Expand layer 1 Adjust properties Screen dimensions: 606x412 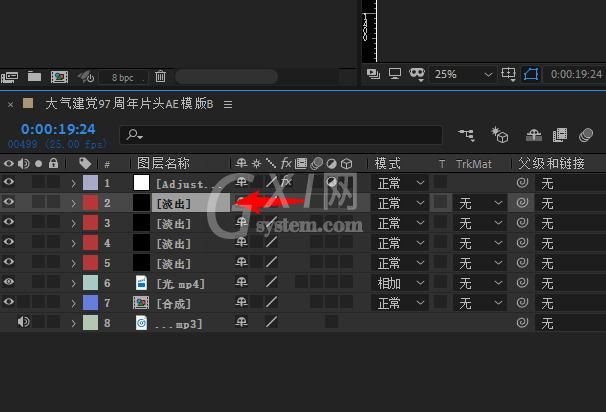coord(73,183)
